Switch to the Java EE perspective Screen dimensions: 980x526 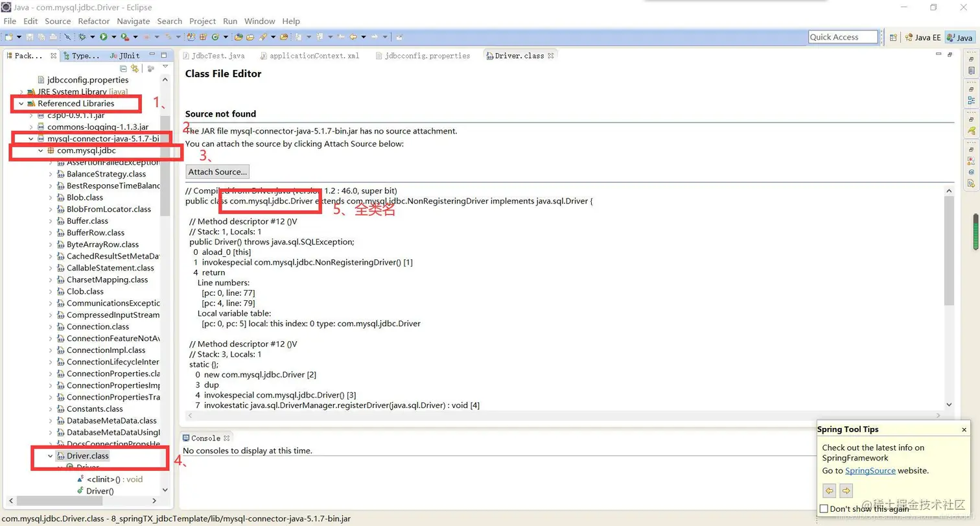(922, 38)
